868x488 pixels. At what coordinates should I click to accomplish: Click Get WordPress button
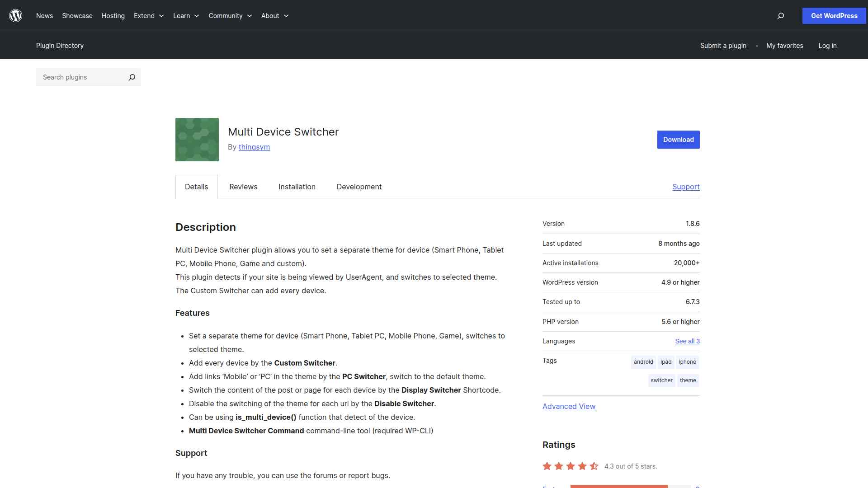(x=834, y=16)
